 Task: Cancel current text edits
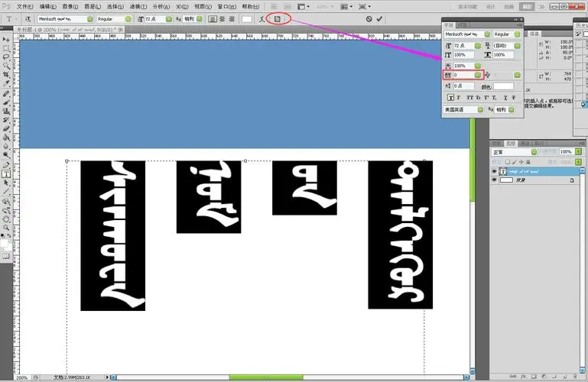[369, 19]
